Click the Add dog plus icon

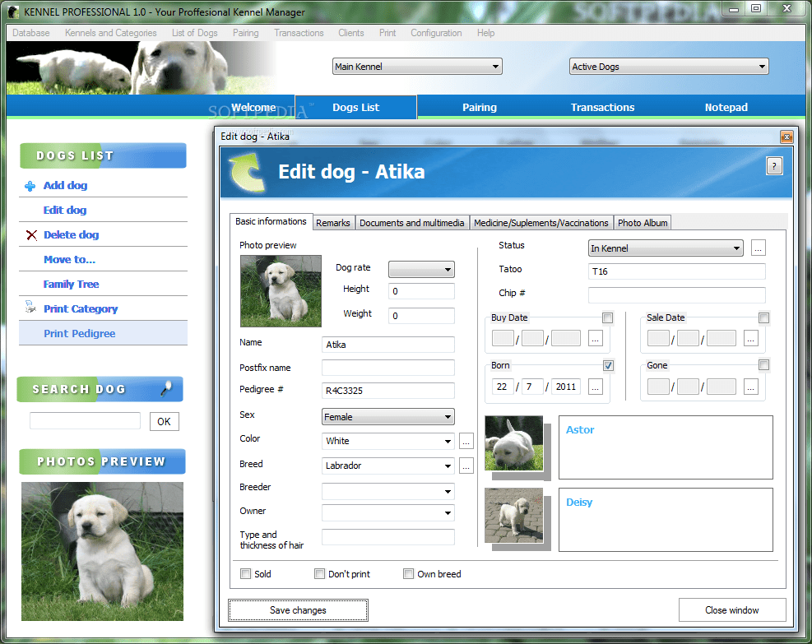click(30, 185)
